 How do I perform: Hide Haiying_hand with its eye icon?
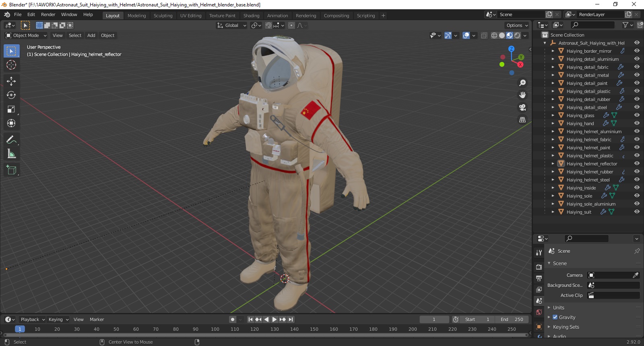[x=637, y=123]
